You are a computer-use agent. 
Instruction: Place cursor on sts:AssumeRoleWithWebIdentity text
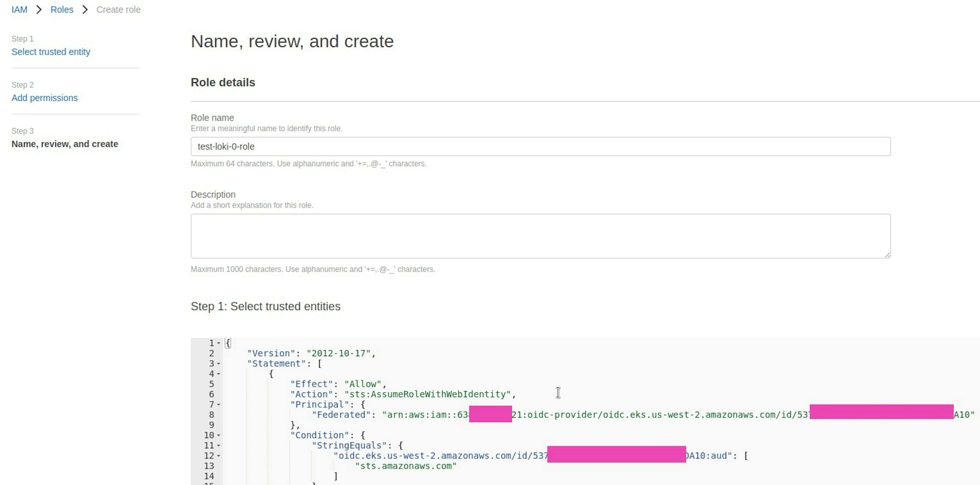click(x=428, y=394)
